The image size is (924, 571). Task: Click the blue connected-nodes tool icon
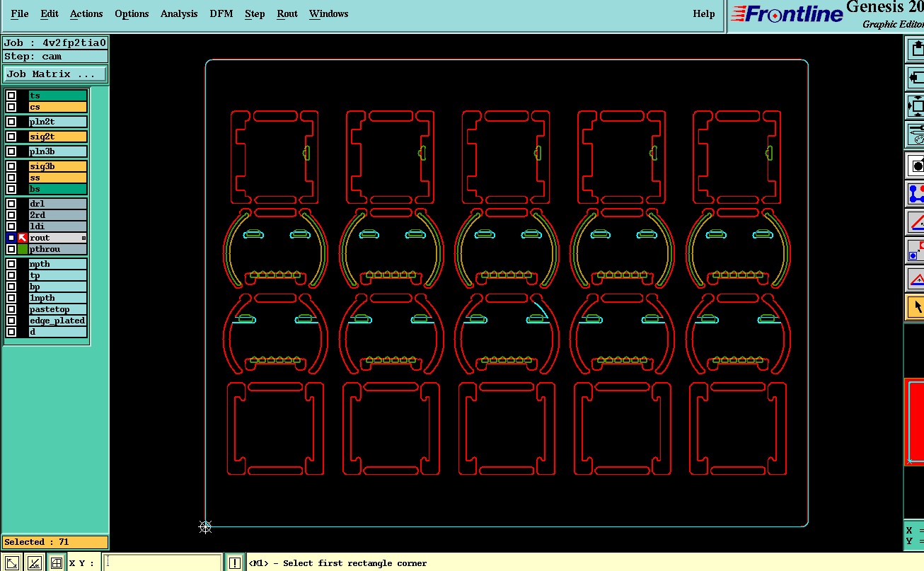click(916, 194)
